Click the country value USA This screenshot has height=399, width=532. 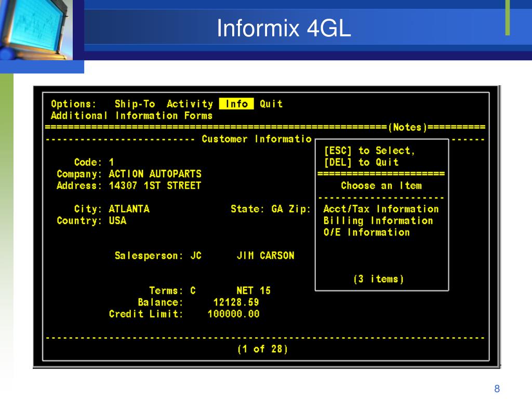pos(117,220)
